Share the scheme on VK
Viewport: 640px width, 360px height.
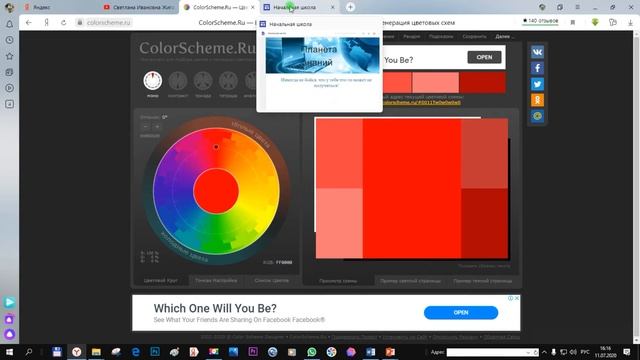click(537, 52)
